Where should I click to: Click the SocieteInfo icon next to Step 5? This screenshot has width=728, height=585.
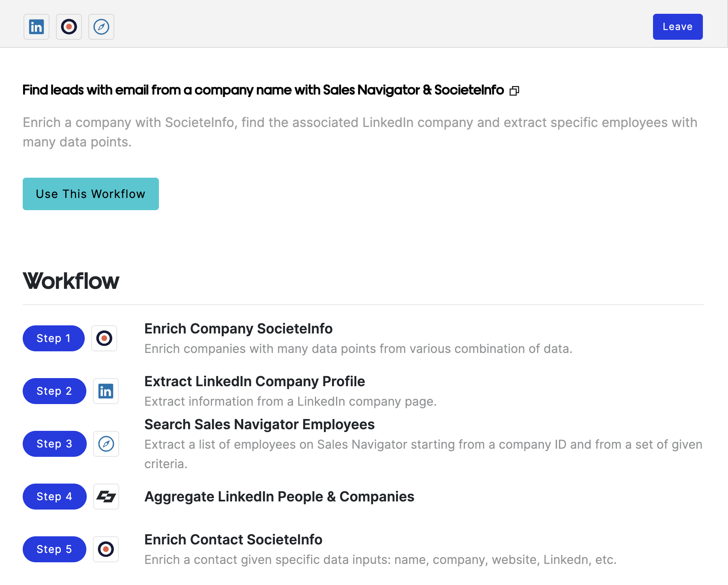[106, 549]
